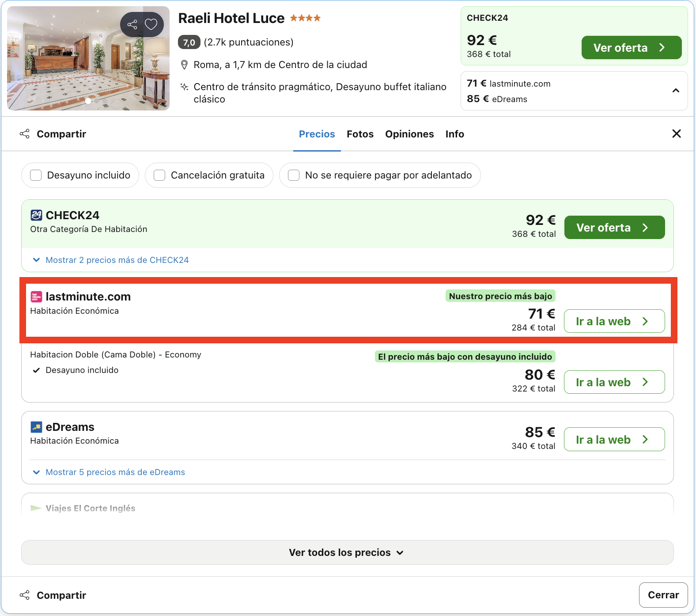Click the (2.7k puntuaciones) text
696x616 pixels.
coord(249,42)
